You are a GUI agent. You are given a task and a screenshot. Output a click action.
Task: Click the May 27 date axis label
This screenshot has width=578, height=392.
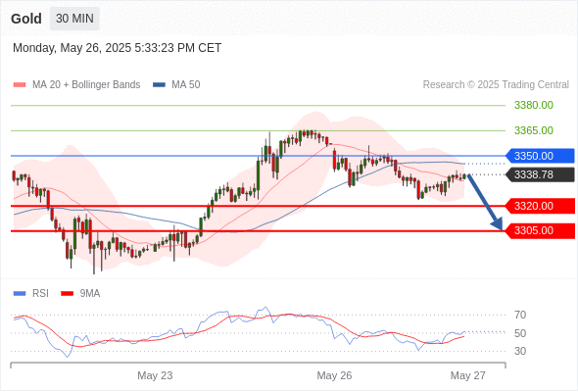tap(468, 375)
